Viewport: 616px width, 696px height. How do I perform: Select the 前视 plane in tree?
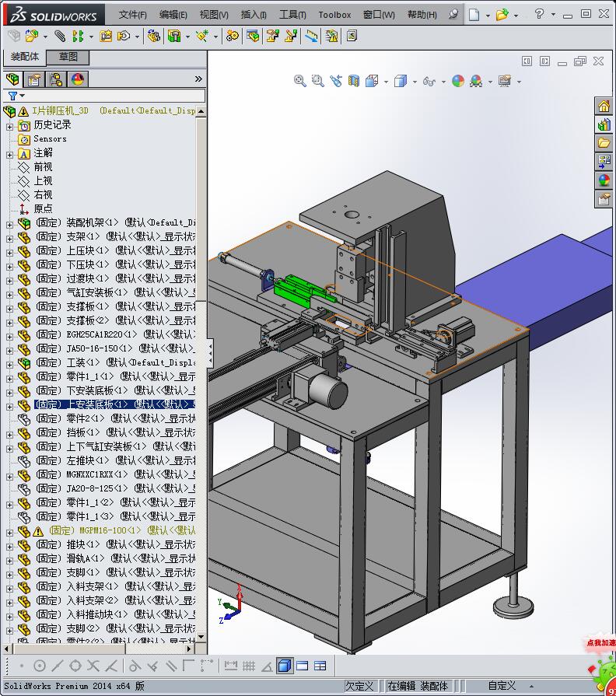pyautogui.click(x=43, y=167)
